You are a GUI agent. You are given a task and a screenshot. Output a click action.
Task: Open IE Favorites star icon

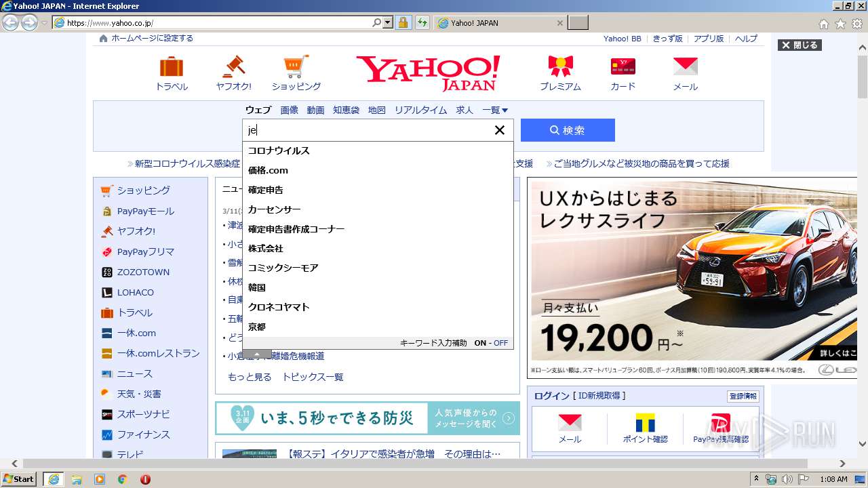[840, 24]
